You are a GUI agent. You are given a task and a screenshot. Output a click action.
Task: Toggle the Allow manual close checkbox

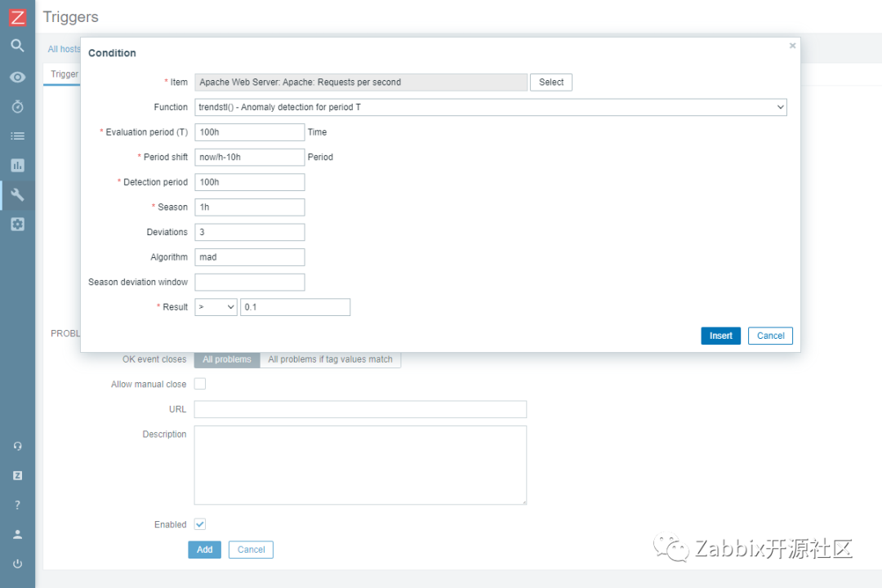point(200,384)
